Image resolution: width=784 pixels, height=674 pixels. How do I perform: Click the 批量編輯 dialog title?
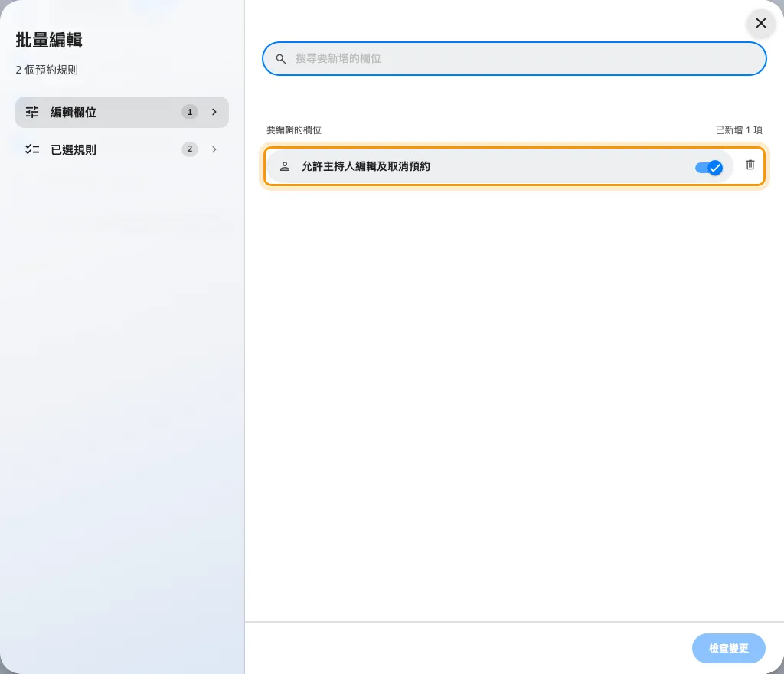(48, 40)
